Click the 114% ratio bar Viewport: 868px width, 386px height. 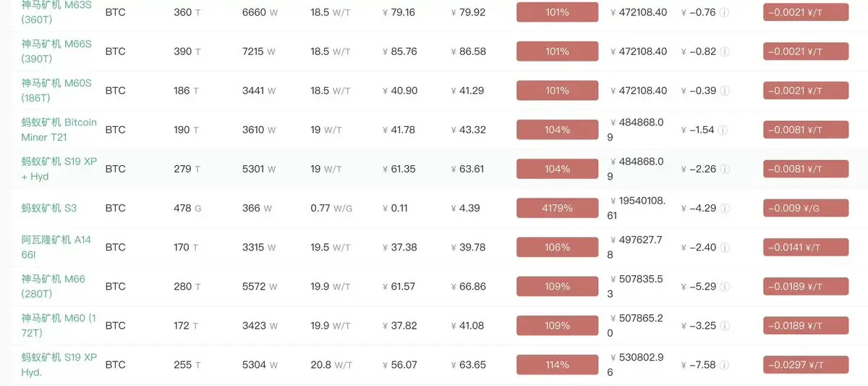pyautogui.click(x=557, y=364)
